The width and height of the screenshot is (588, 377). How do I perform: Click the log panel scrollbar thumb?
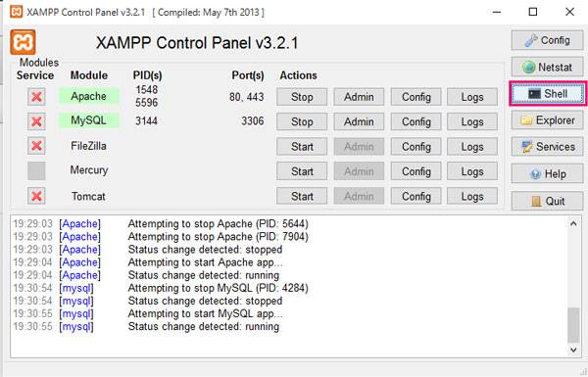pos(573,325)
